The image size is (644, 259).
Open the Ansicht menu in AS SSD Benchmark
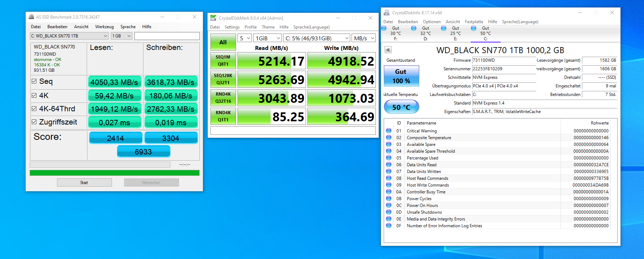81,27
